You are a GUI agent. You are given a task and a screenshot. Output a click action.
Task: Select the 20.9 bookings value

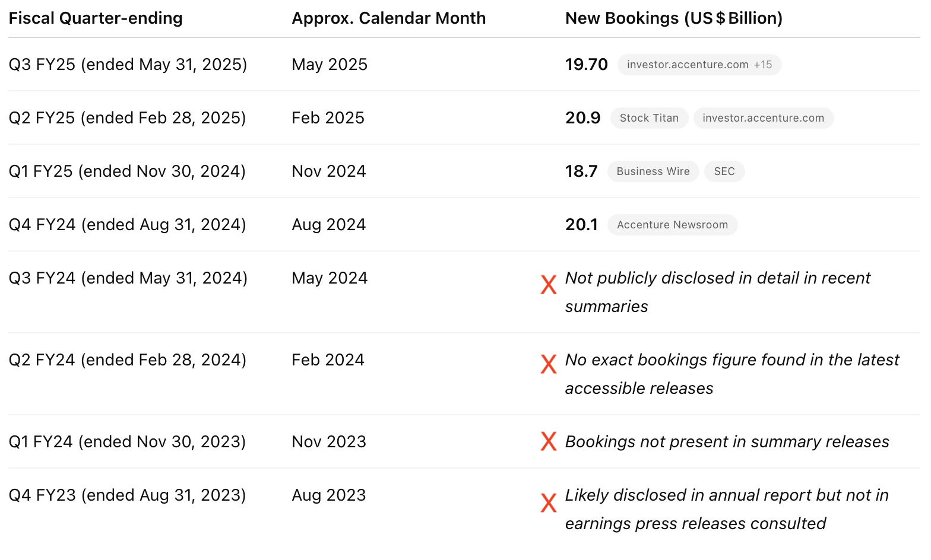(x=582, y=118)
